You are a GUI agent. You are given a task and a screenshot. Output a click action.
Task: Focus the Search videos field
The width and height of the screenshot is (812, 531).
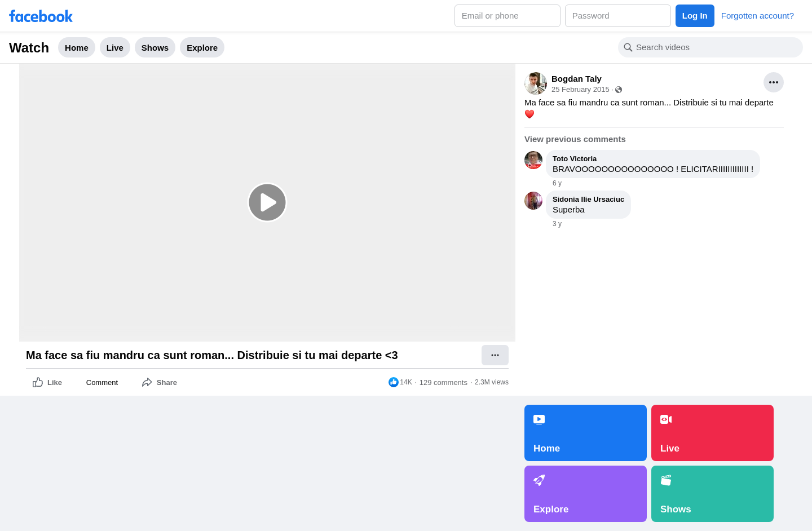710,47
